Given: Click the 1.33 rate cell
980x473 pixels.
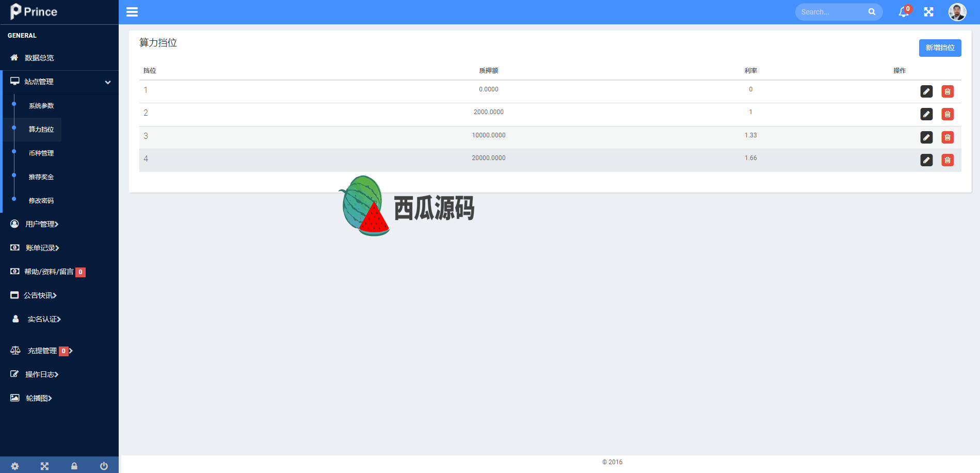Looking at the screenshot, I should [750, 135].
